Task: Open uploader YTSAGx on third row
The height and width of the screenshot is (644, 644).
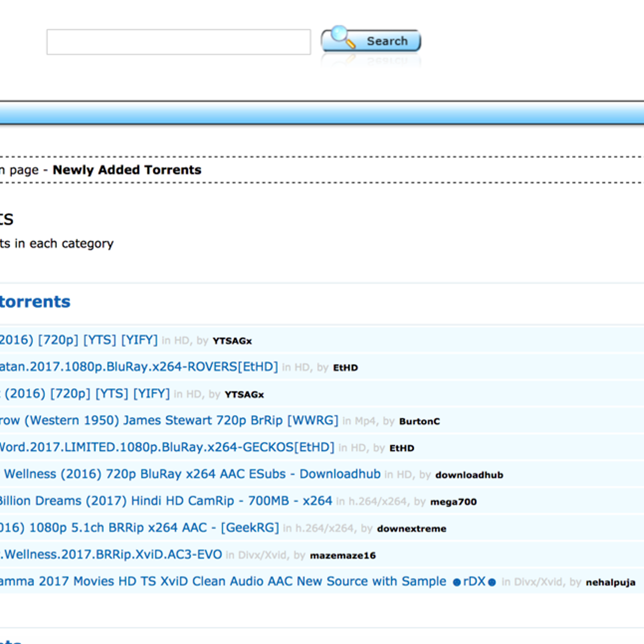Action: click(x=244, y=395)
